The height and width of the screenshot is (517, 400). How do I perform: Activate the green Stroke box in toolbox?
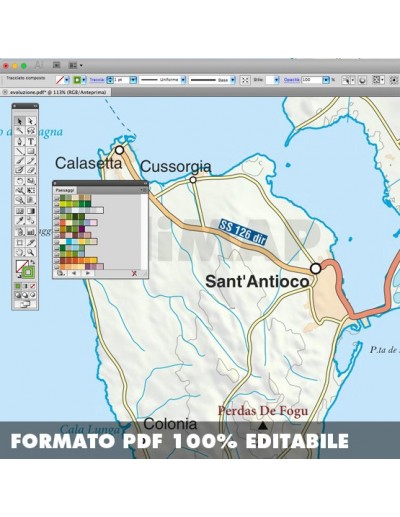pyautogui.click(x=28, y=273)
